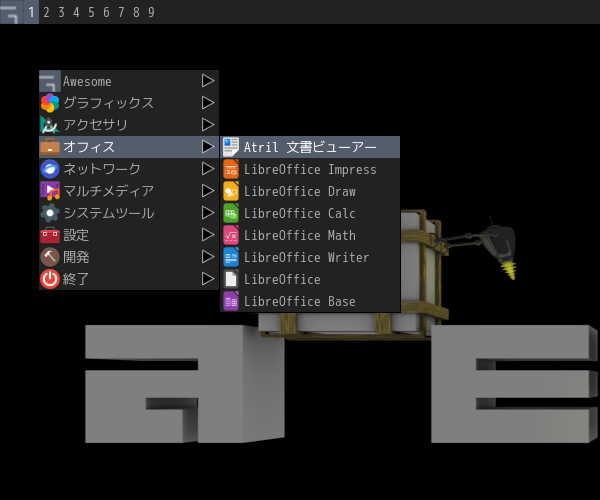The image size is (600, 500).
Task: Switch to workspace tag 3
Action: coord(61,12)
